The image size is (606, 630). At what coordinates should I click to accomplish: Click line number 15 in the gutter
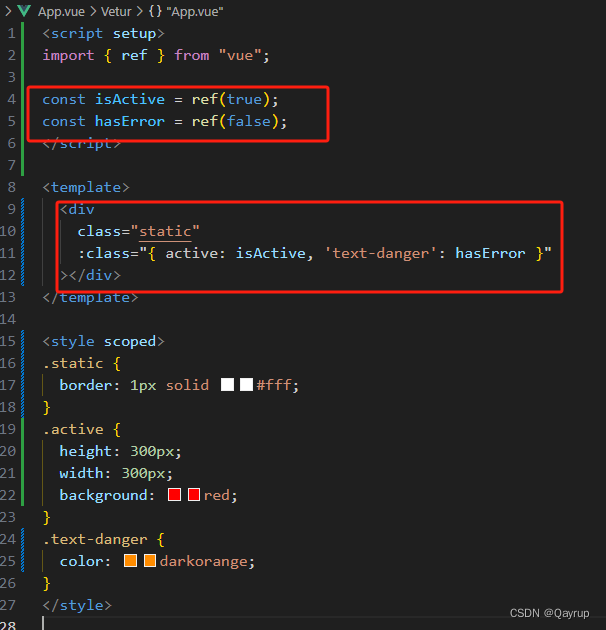click(x=8, y=341)
